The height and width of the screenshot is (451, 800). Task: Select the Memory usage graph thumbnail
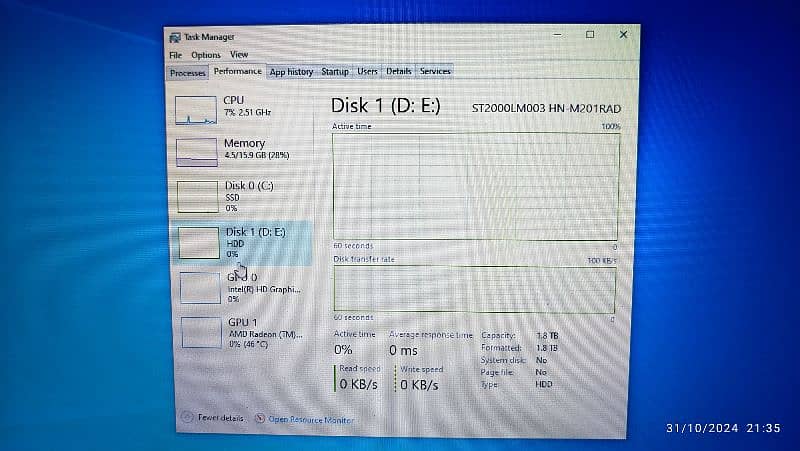tap(196, 151)
